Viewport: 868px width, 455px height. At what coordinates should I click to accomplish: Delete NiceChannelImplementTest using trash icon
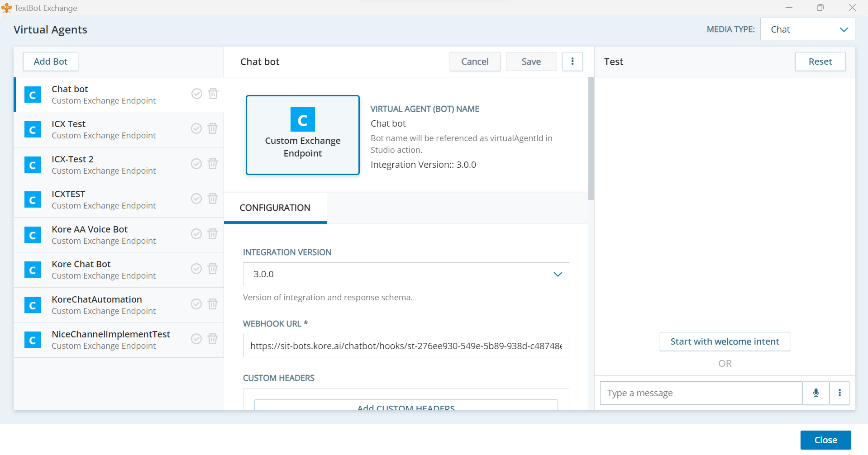click(213, 339)
